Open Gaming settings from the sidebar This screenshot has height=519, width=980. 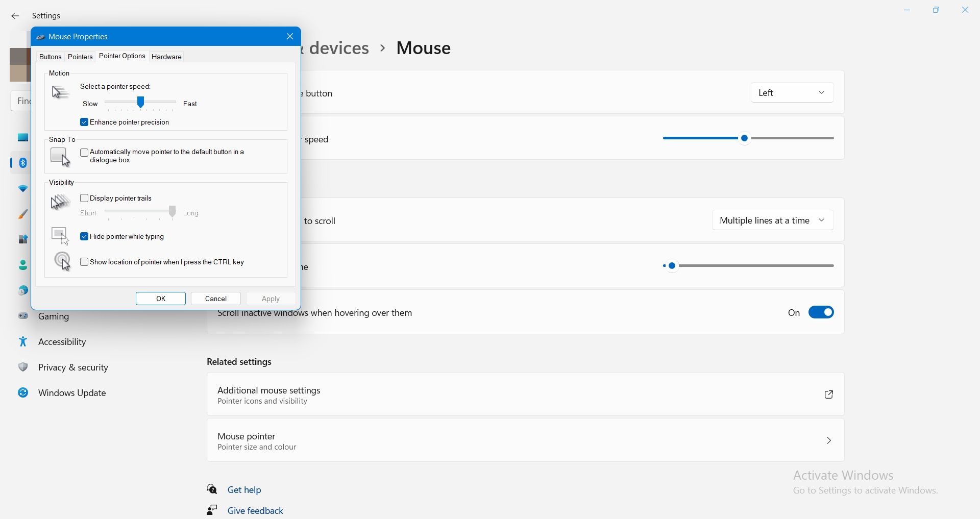click(x=53, y=317)
